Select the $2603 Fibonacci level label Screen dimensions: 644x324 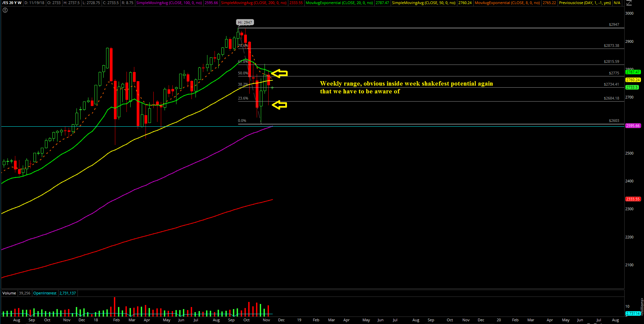614,121
